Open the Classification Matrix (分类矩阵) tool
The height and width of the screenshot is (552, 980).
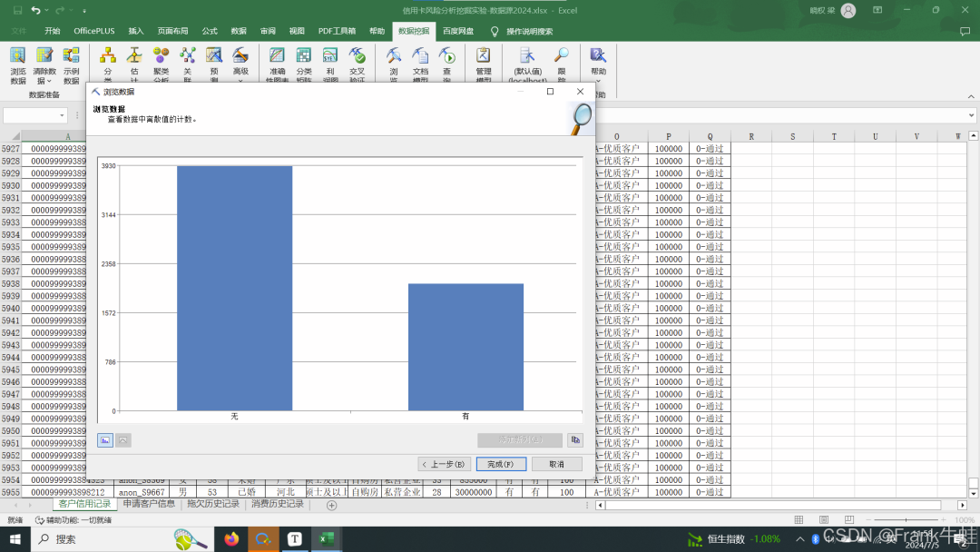click(x=303, y=63)
